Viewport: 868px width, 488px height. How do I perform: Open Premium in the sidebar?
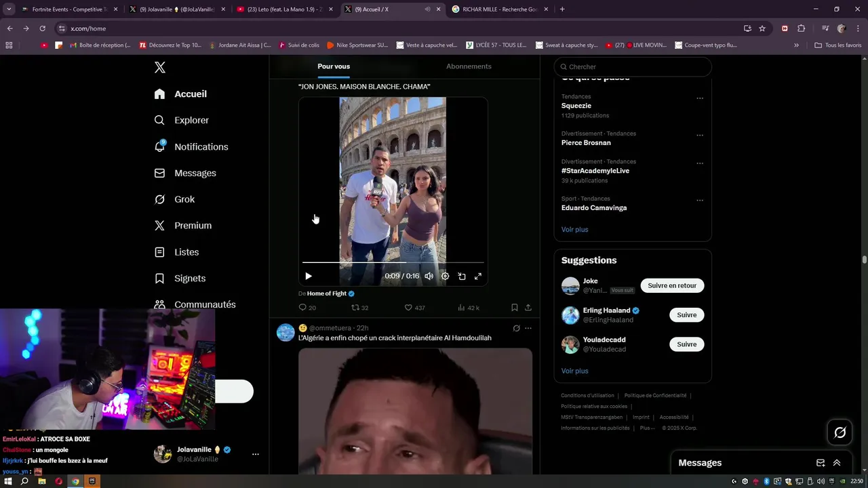click(x=183, y=226)
